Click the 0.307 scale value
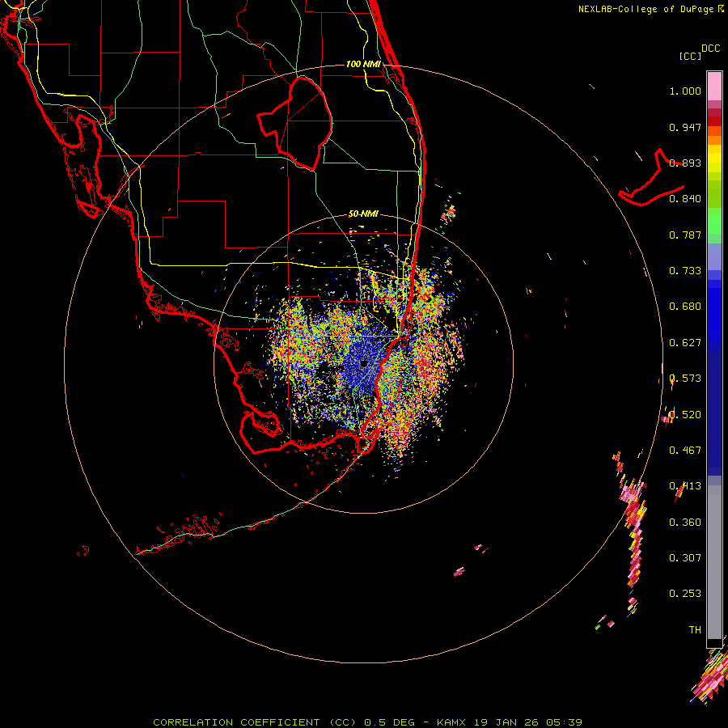Screen dimensions: 728x728 click(x=685, y=557)
